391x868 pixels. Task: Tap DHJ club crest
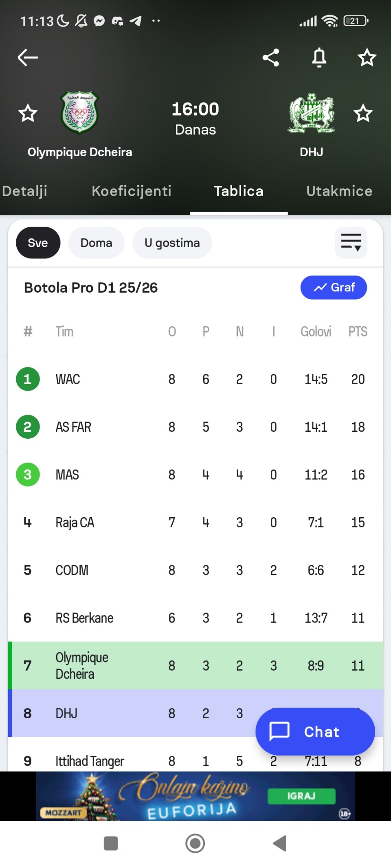pos(312,113)
